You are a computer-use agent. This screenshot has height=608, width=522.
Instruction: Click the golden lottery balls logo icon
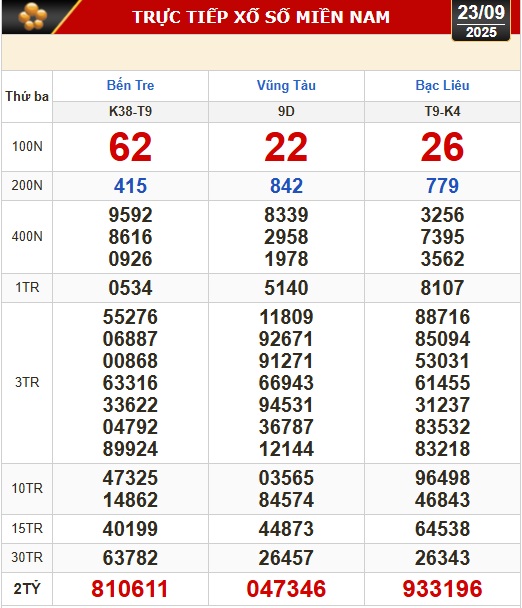(x=33, y=17)
